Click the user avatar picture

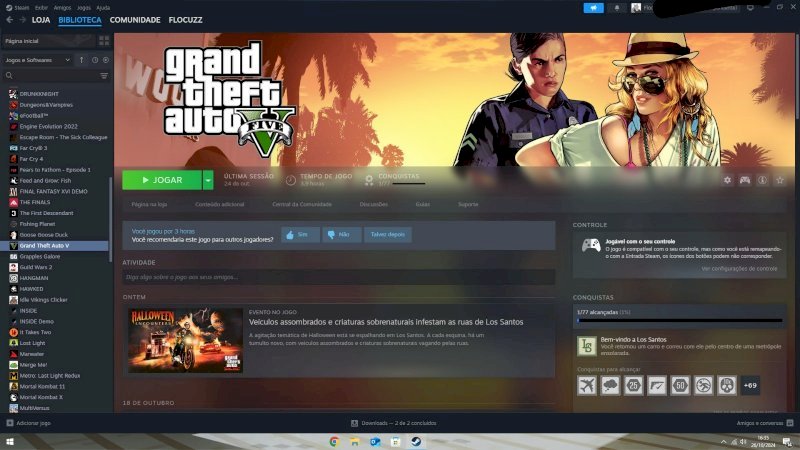click(636, 8)
